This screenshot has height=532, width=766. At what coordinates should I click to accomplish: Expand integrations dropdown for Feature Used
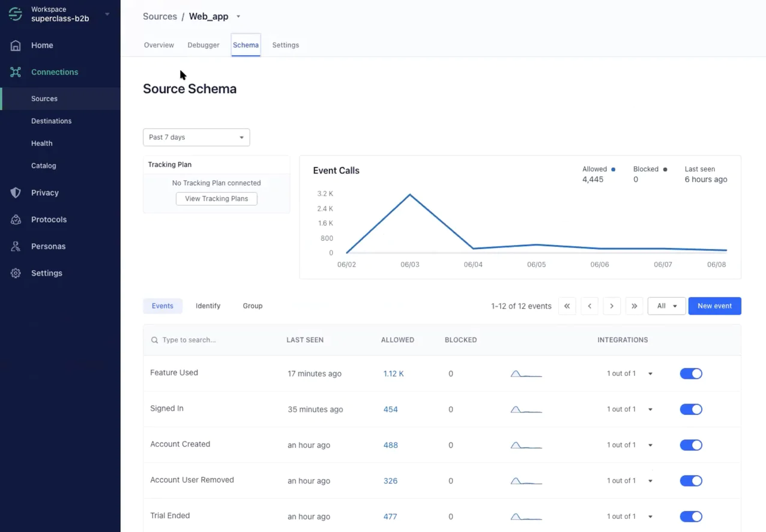pyautogui.click(x=650, y=374)
